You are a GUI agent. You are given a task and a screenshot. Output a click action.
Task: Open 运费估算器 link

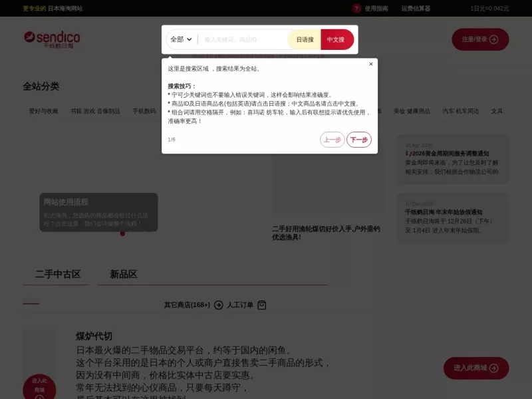[416, 9]
